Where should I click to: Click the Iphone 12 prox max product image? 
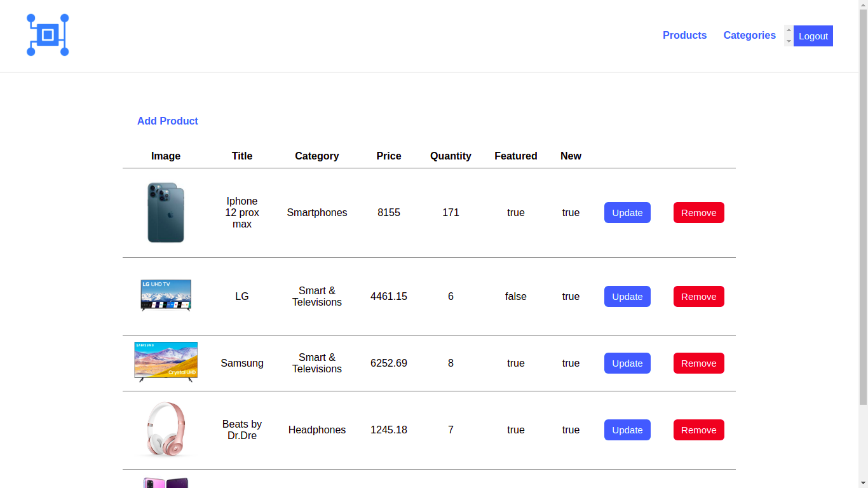[166, 213]
